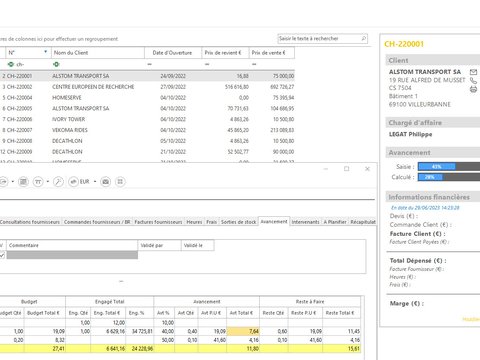The image size is (480, 360).
Task: Click the EUR currency conversion icon
Action: (73, 182)
